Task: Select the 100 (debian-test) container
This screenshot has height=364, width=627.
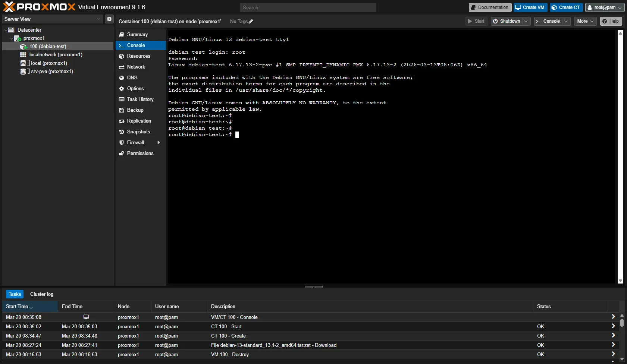Action: tap(48, 47)
